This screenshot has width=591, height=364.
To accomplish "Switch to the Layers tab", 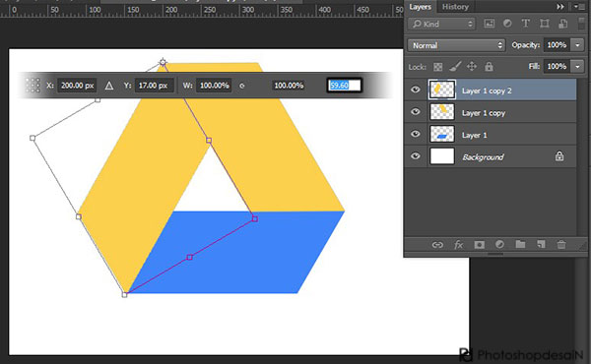I will click(420, 7).
